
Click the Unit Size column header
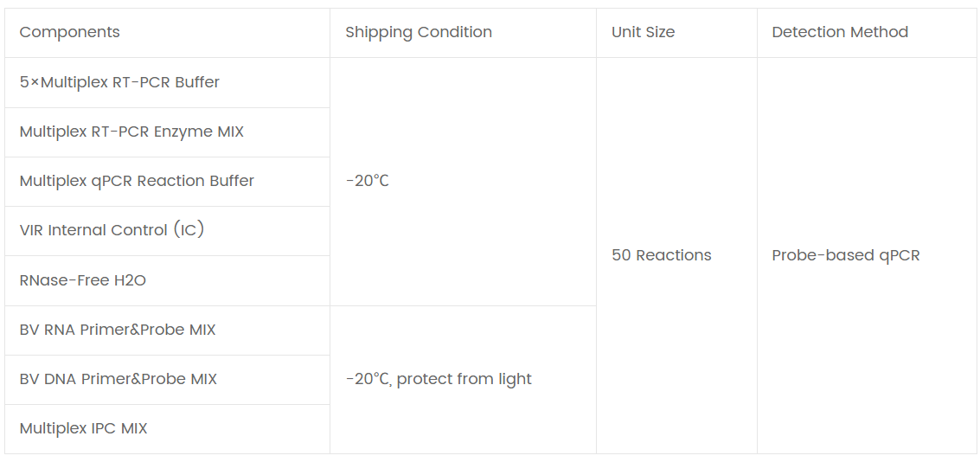pyautogui.click(x=643, y=33)
